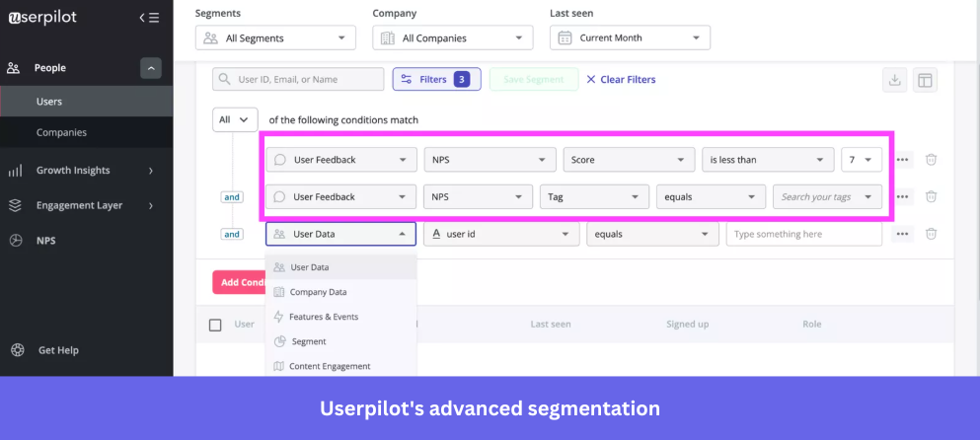Screen dimensions: 980x440
Task: Open the All Segments dropdown
Action: [275, 38]
